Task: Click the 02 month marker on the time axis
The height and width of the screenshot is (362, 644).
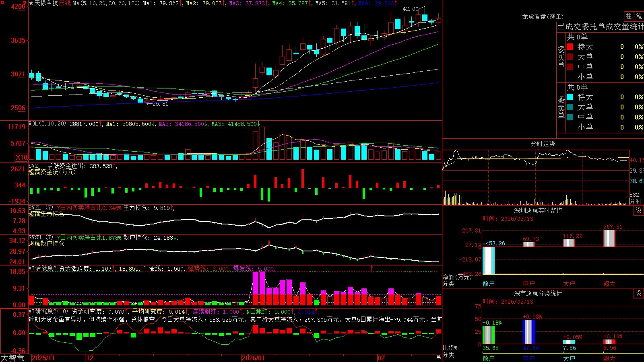Action: coord(381,358)
